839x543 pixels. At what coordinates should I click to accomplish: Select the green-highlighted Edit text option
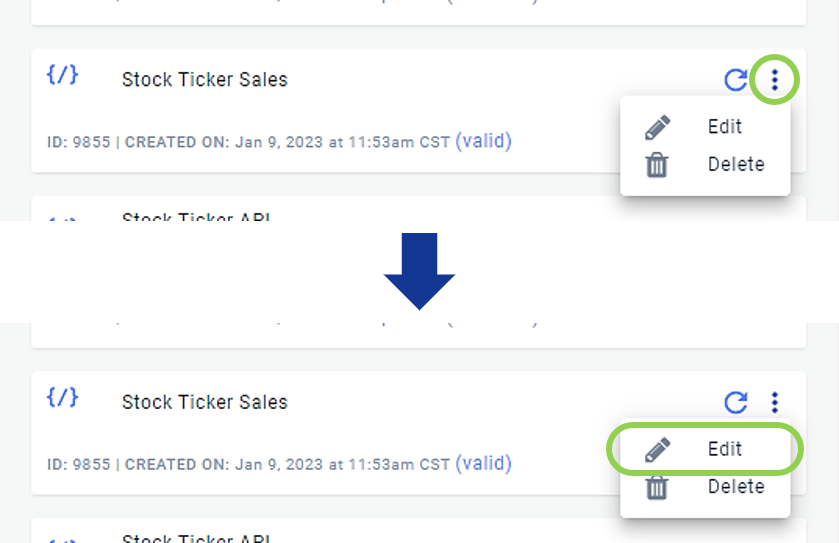pos(725,449)
